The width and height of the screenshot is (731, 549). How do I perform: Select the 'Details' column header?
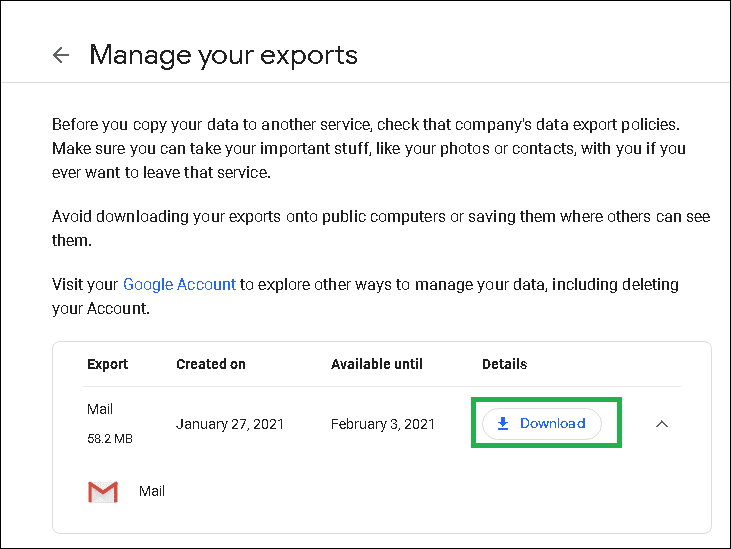504,364
